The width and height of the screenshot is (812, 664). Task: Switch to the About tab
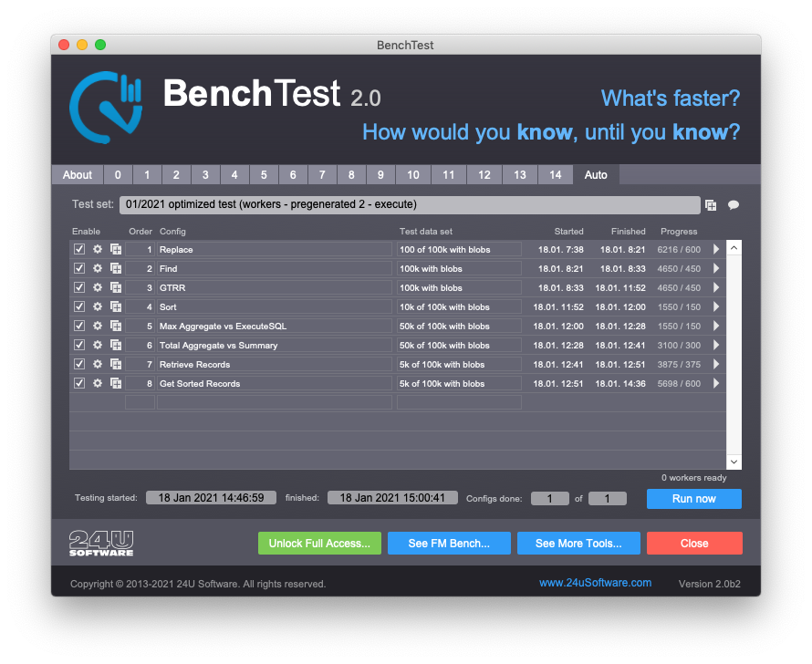78,175
